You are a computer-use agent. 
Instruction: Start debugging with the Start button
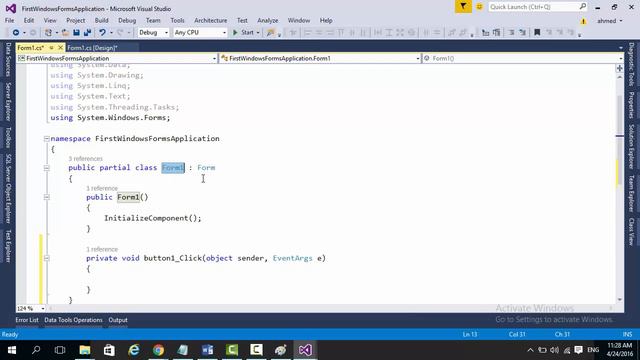[x=243, y=33]
